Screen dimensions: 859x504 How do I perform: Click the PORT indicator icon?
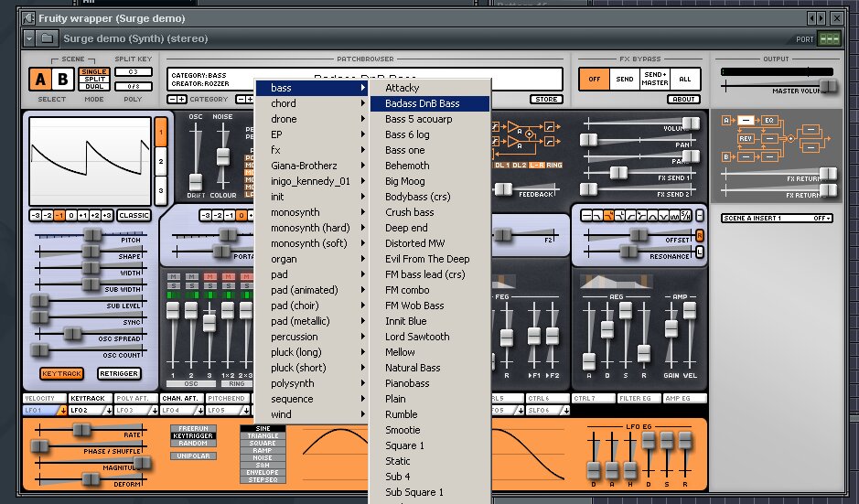(x=828, y=39)
